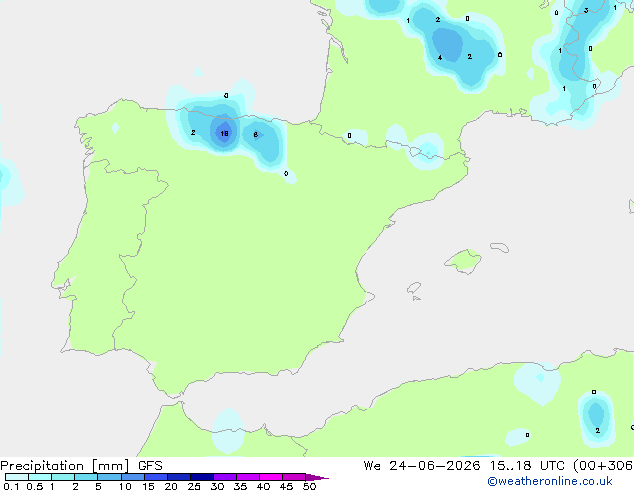
Task: Select the 45–50 mm legend swatch
Action: click(294, 477)
